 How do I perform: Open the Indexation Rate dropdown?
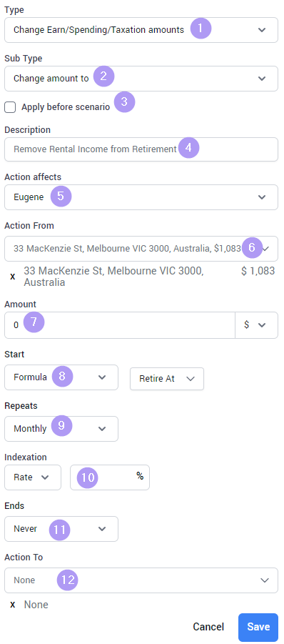tap(33, 477)
